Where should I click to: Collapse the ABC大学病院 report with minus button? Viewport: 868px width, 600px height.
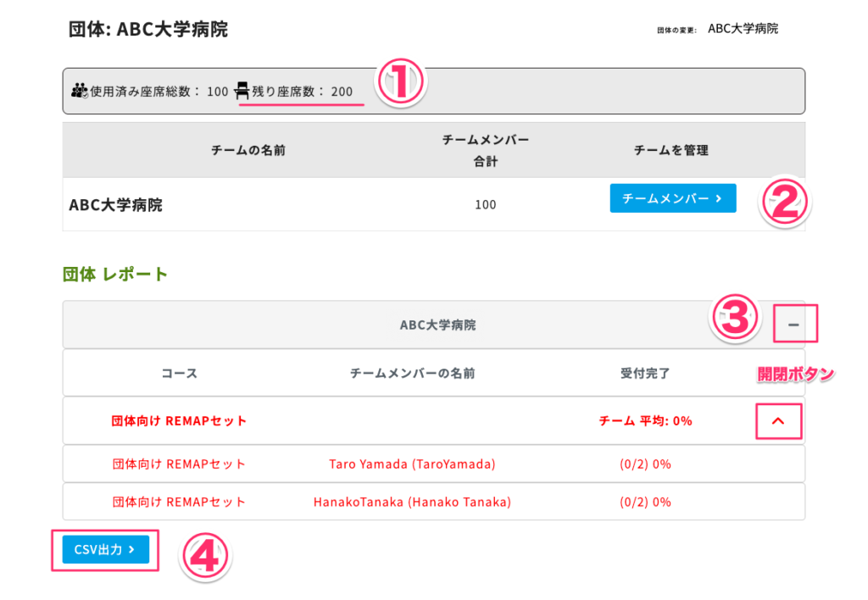click(793, 325)
